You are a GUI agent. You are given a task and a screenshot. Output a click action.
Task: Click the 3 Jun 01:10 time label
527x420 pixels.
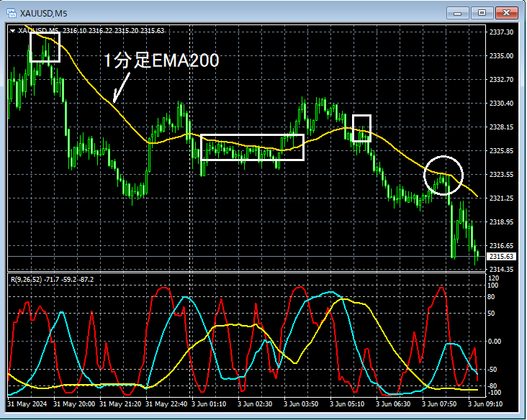click(x=209, y=404)
